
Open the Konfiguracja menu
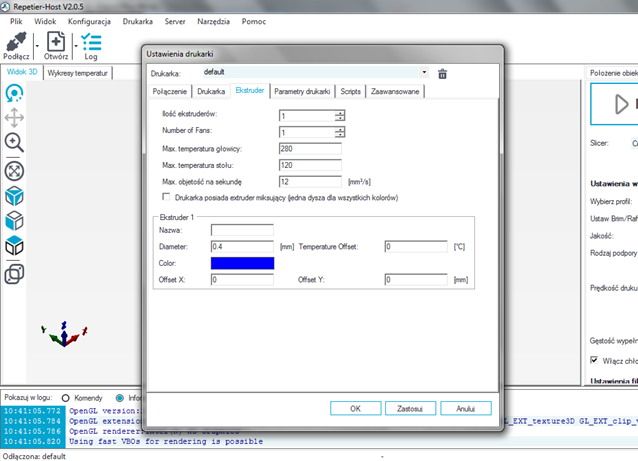tap(89, 22)
